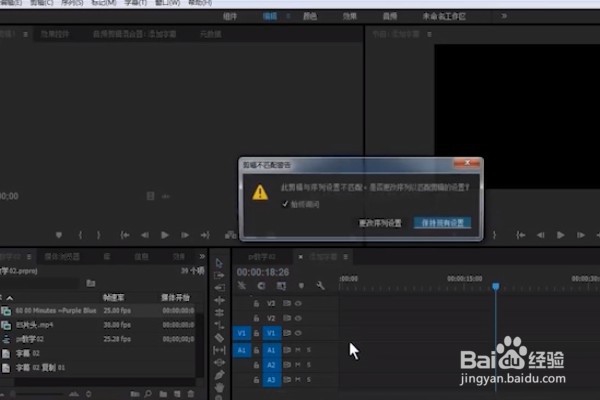Open the Window (W) menu
The height and width of the screenshot is (400, 600).
click(x=168, y=3)
